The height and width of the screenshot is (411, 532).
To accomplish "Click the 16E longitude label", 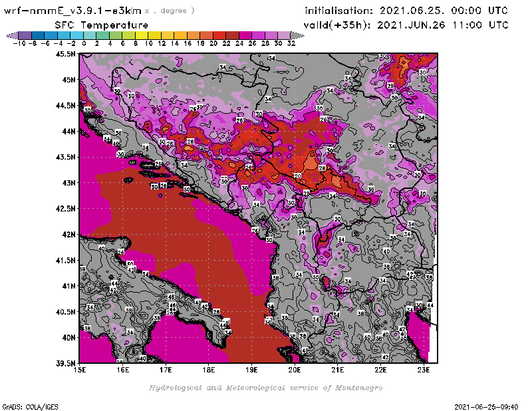I will pyautogui.click(x=123, y=370).
